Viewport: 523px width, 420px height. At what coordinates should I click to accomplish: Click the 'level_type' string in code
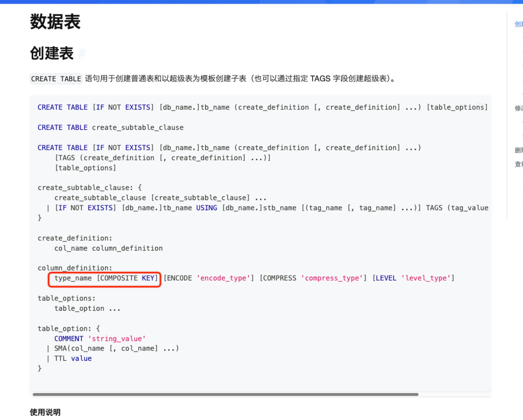426,278
